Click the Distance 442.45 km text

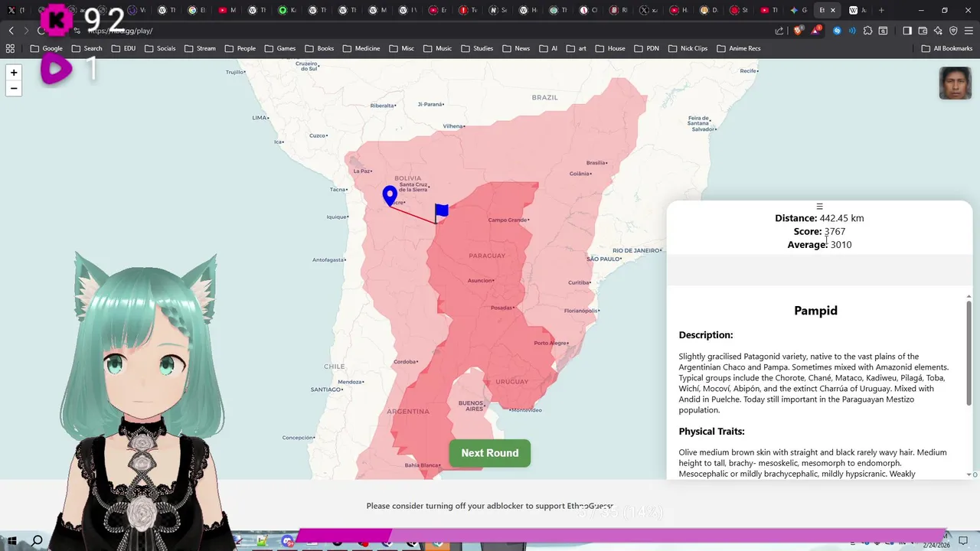pos(819,218)
